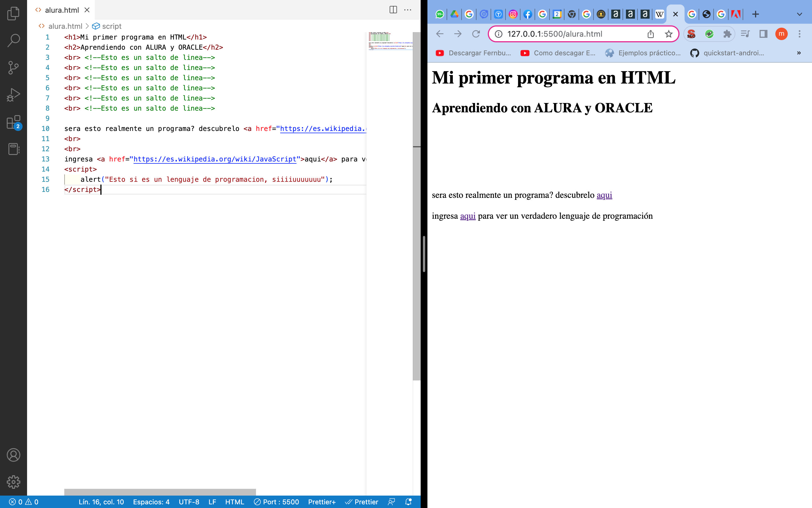The height and width of the screenshot is (508, 812).
Task: Open notifications bell in status bar
Action: 408,502
